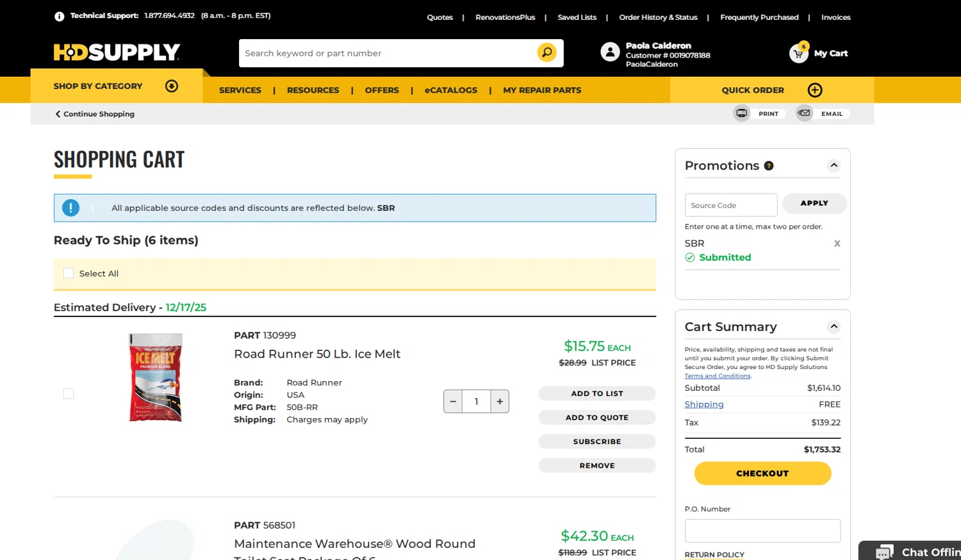This screenshot has width=961, height=560.
Task: Remove the SBR source code with X
Action: point(837,243)
